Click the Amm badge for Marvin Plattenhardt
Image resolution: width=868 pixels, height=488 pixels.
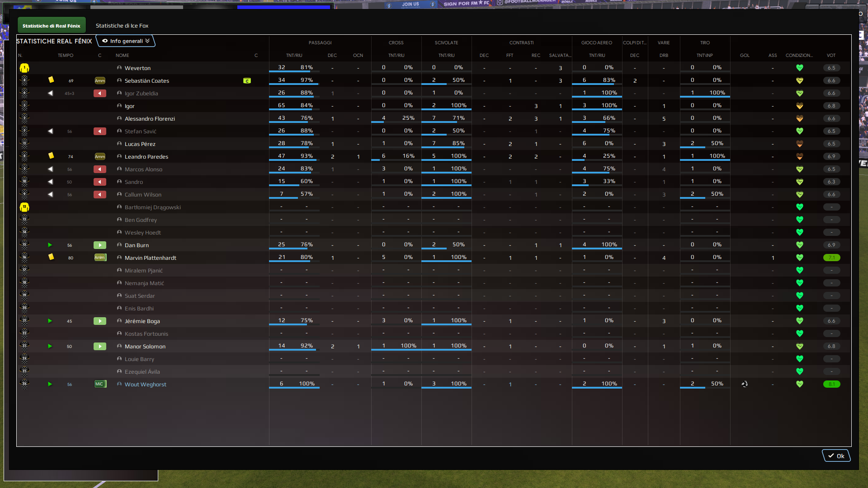click(x=100, y=258)
